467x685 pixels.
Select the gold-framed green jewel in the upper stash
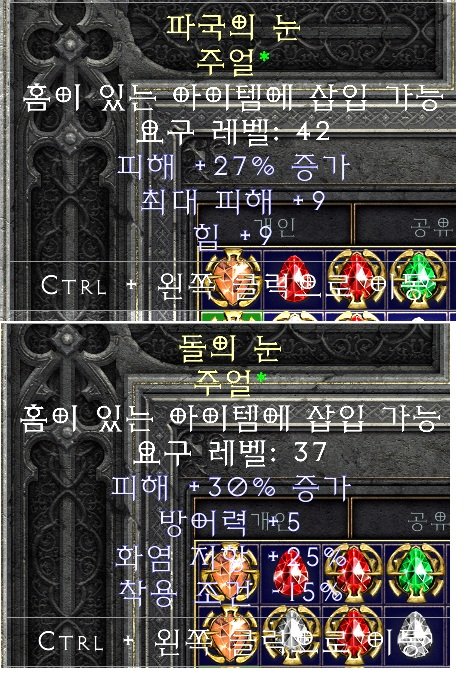418,278
